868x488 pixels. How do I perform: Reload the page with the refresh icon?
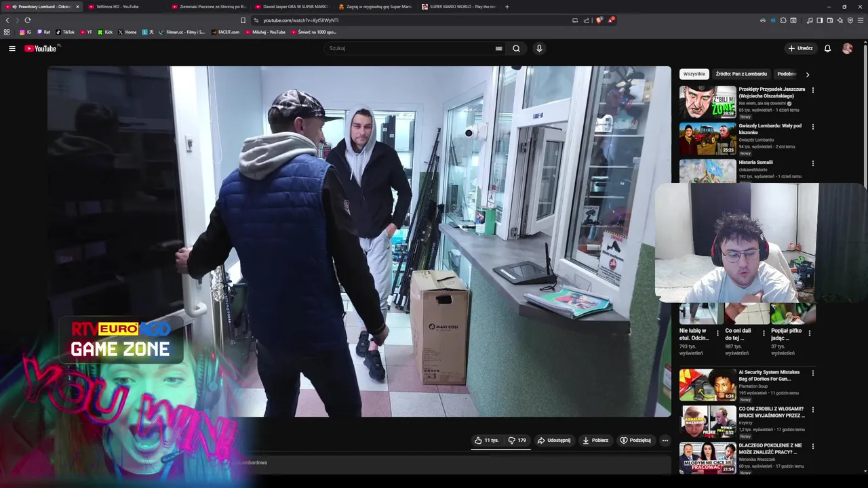click(27, 20)
